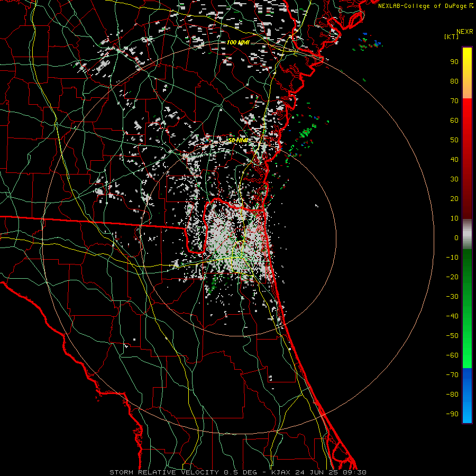Click the Storm Relative Velocity caption at bottom
This screenshot has width=476, height=476.
click(x=238, y=472)
